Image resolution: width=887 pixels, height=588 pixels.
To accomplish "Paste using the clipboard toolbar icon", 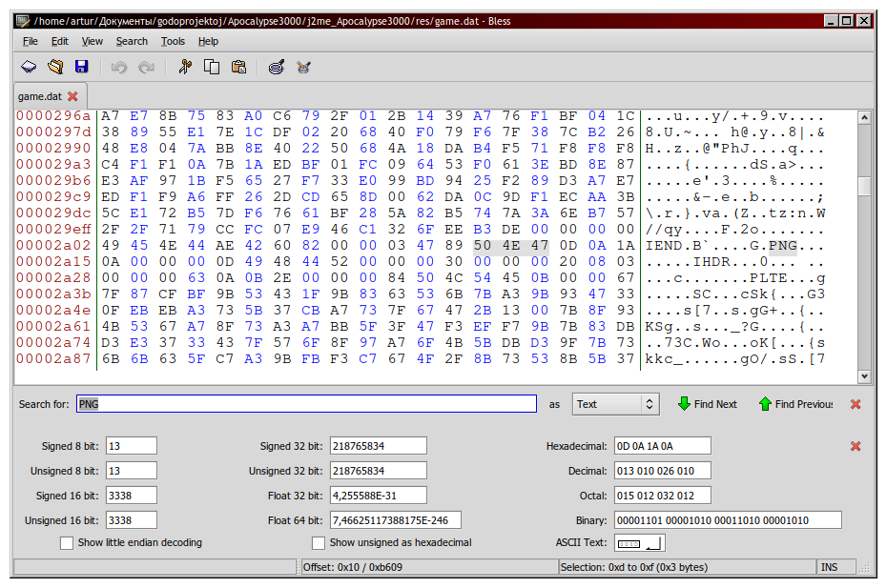I will pyautogui.click(x=238, y=68).
